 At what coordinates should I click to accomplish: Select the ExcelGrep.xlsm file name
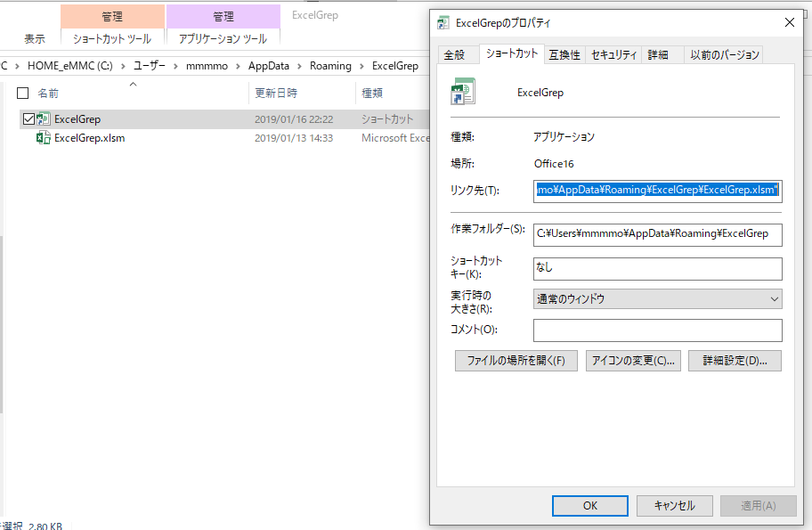pos(90,138)
